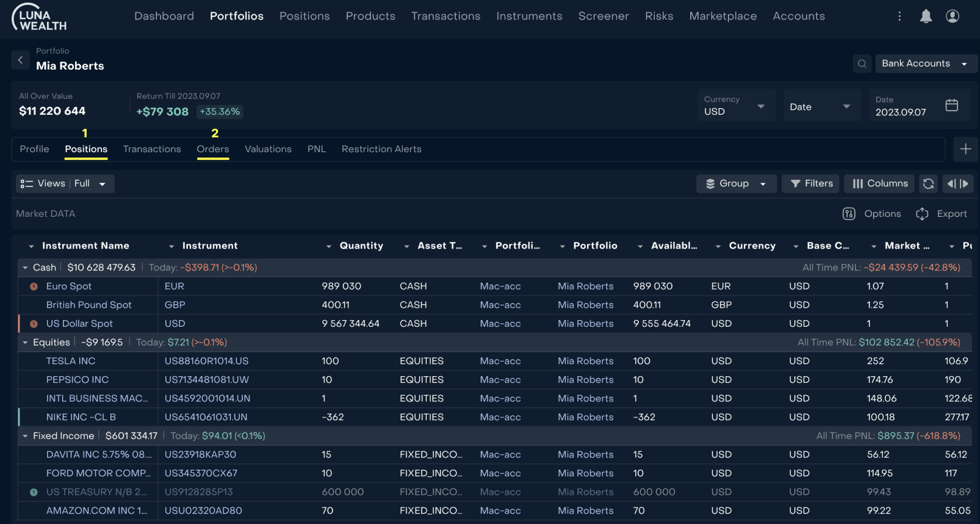
Task: Switch to the Valuations tab
Action: [268, 149]
